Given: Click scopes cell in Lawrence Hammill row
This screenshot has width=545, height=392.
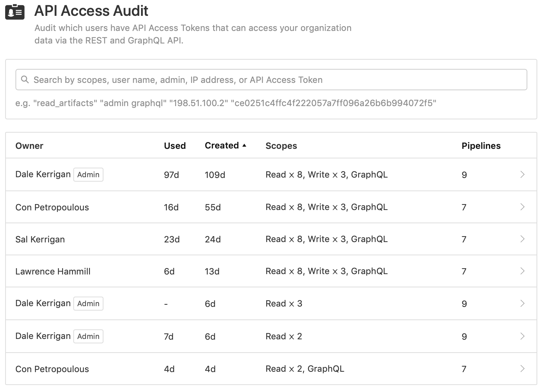Looking at the screenshot, I should 327,271.
